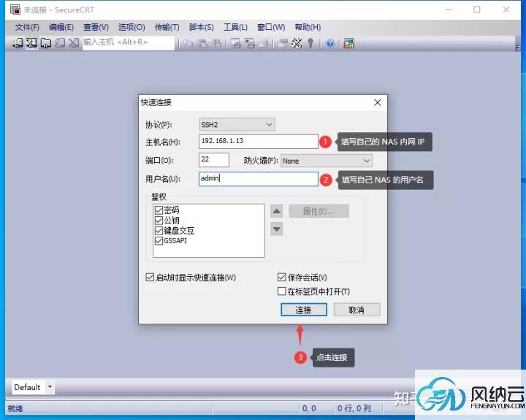526x420 pixels.
Task: Click the Session Options toolbar icon
Action: coord(283,43)
